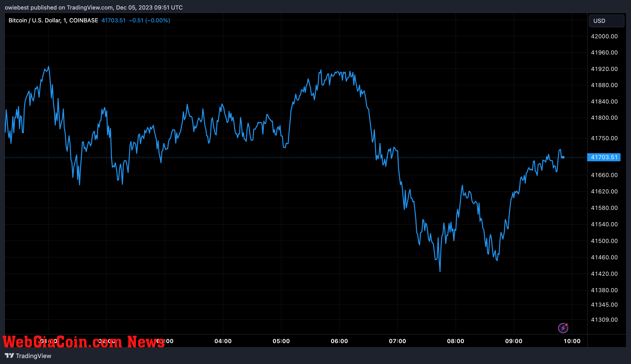Click the 41380.00 price axis label

(604, 290)
